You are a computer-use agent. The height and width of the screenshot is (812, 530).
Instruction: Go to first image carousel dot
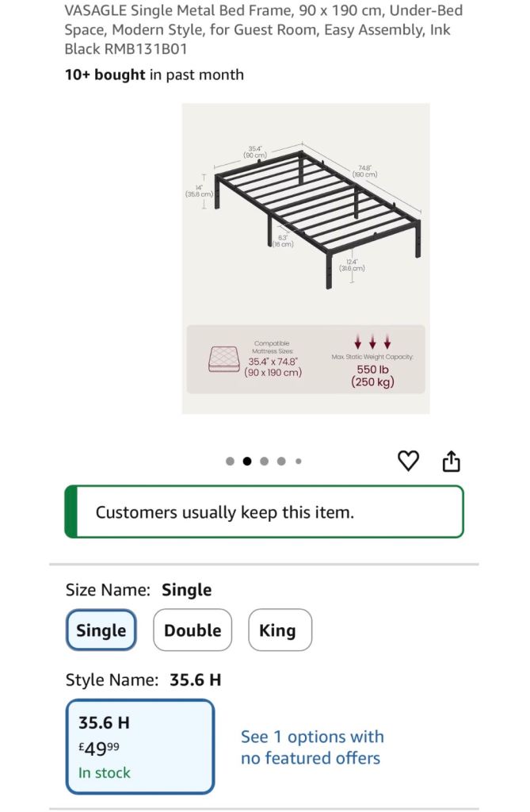[x=230, y=462]
